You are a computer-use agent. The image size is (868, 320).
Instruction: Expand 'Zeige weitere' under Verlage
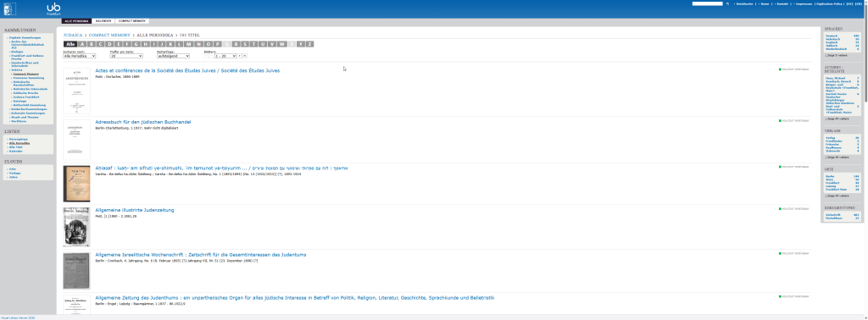point(837,157)
